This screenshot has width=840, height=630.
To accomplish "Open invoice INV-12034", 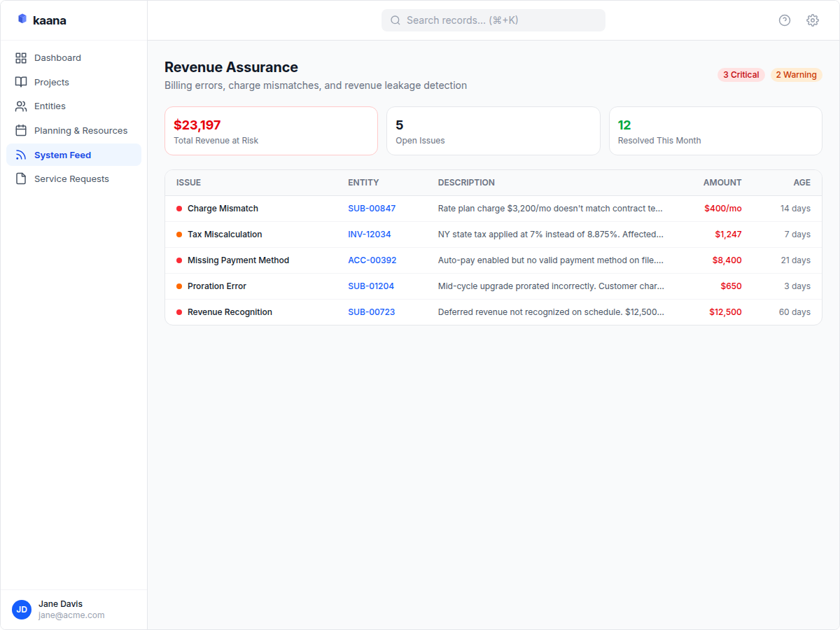I will tap(370, 234).
